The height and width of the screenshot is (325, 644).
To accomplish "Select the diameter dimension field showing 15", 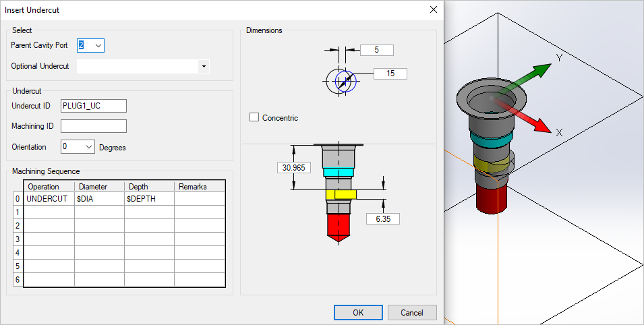I will pos(390,73).
